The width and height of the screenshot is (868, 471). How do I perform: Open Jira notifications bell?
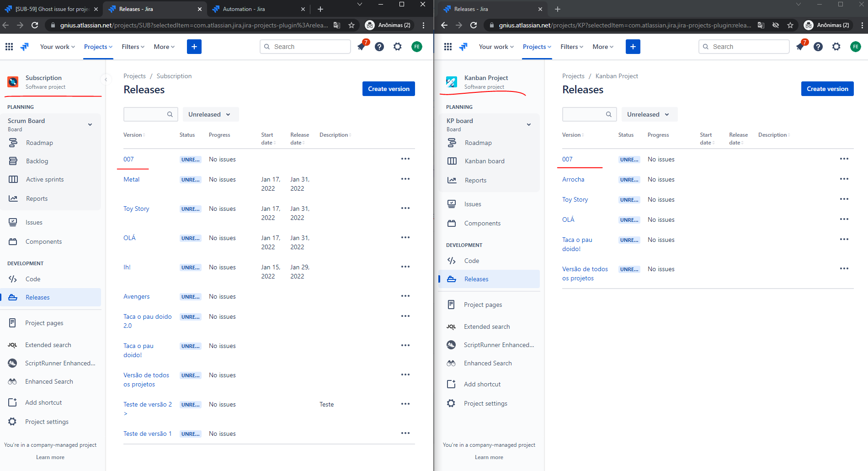[x=361, y=46]
